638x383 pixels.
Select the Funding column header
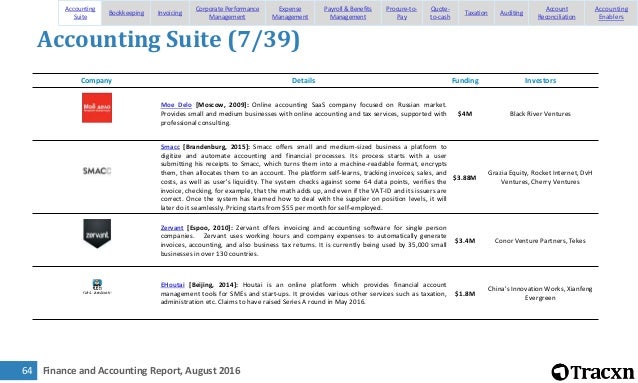point(465,81)
